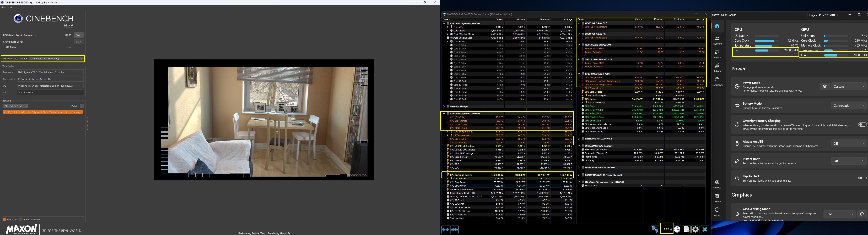
Task: Open Cinebench File menu
Action: [x=3, y=7]
